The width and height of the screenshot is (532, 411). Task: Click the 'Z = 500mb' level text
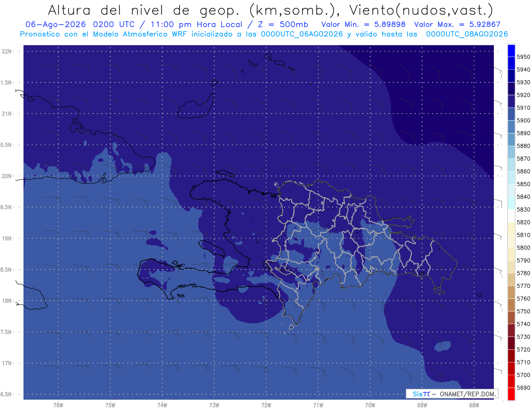pyautogui.click(x=280, y=24)
